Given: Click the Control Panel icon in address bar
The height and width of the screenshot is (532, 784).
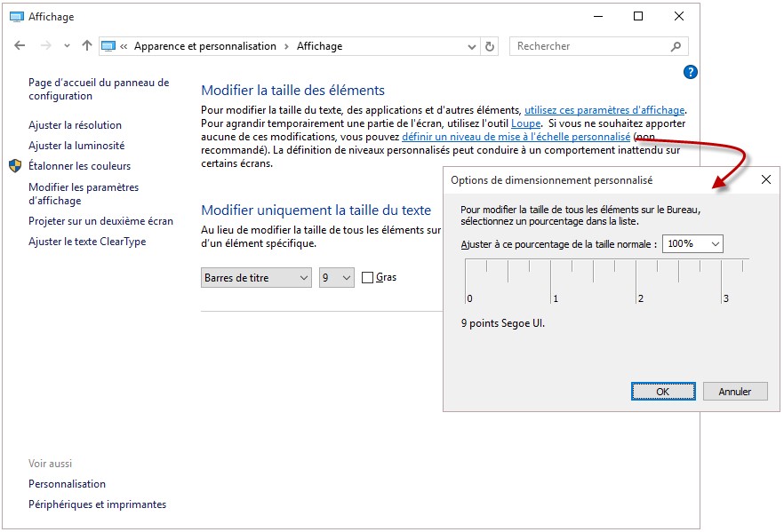Looking at the screenshot, I should click(108, 46).
